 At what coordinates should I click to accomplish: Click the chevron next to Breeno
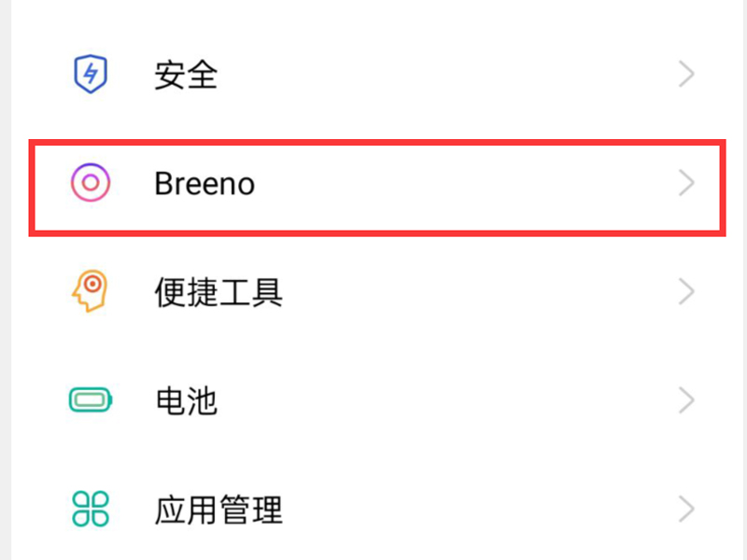coord(687,183)
